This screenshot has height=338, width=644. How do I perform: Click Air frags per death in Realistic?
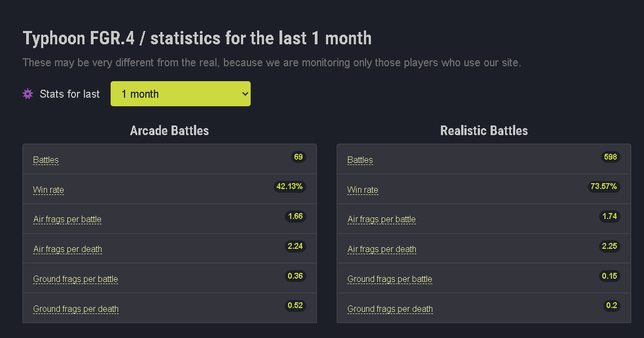(x=382, y=249)
